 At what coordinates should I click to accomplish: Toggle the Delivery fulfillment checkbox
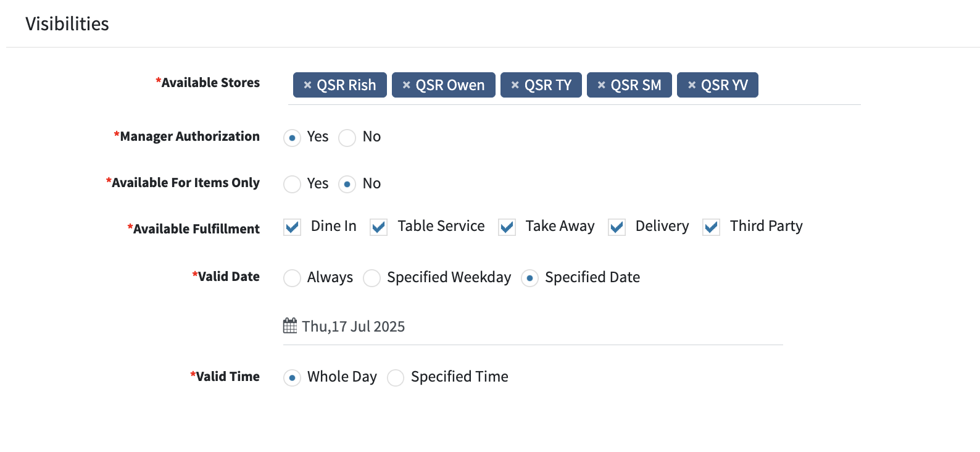(617, 227)
